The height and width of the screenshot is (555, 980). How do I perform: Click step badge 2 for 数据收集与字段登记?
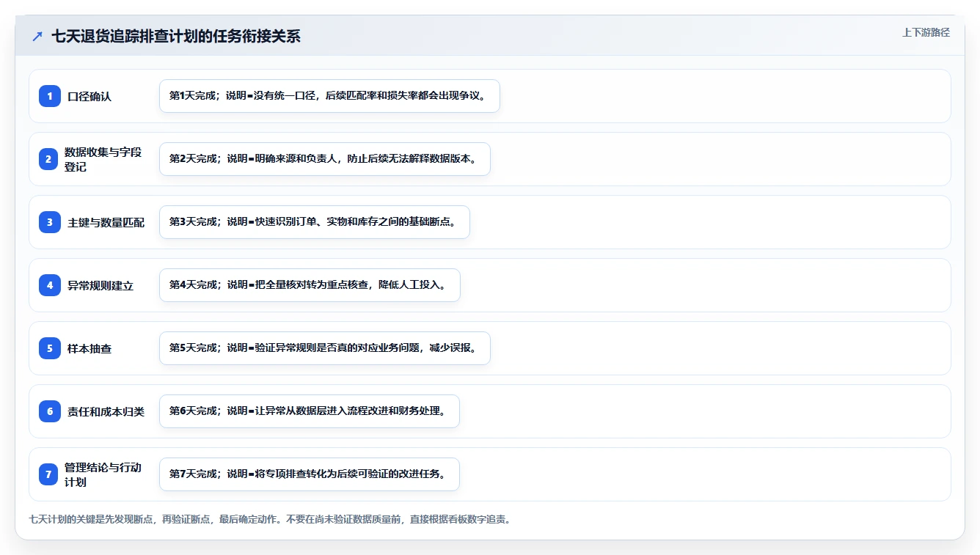48,159
